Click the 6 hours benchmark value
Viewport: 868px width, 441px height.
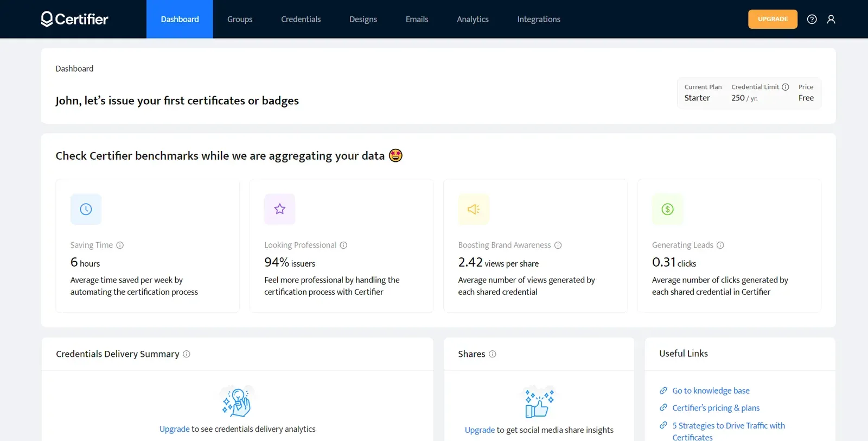click(85, 263)
